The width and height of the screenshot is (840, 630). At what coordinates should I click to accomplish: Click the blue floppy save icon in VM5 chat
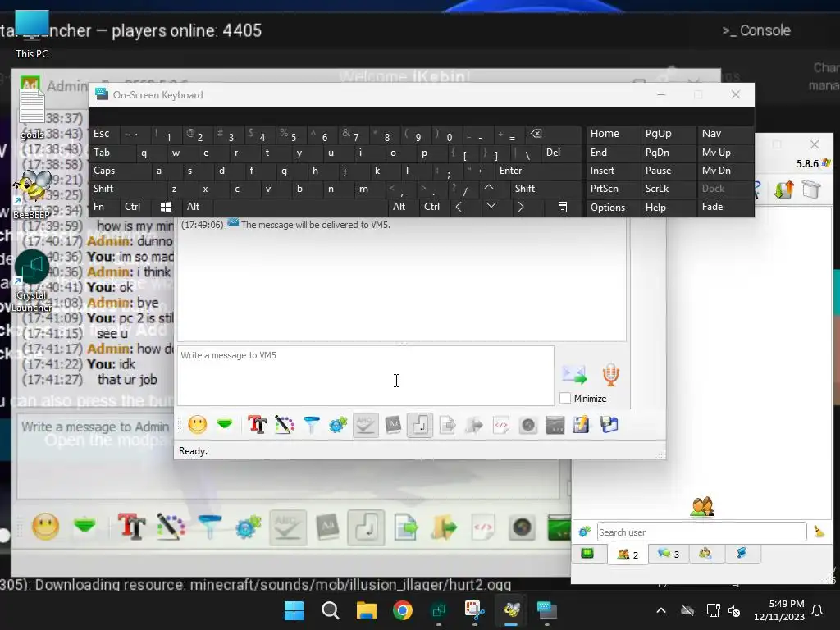(x=609, y=425)
